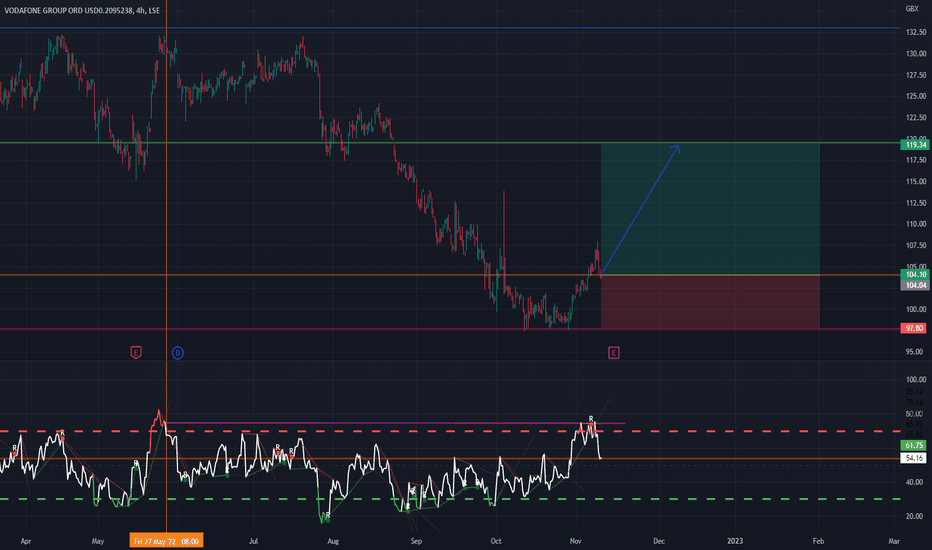Click the green 104.10 entry price label
The height and width of the screenshot is (550, 932).
tap(914, 274)
